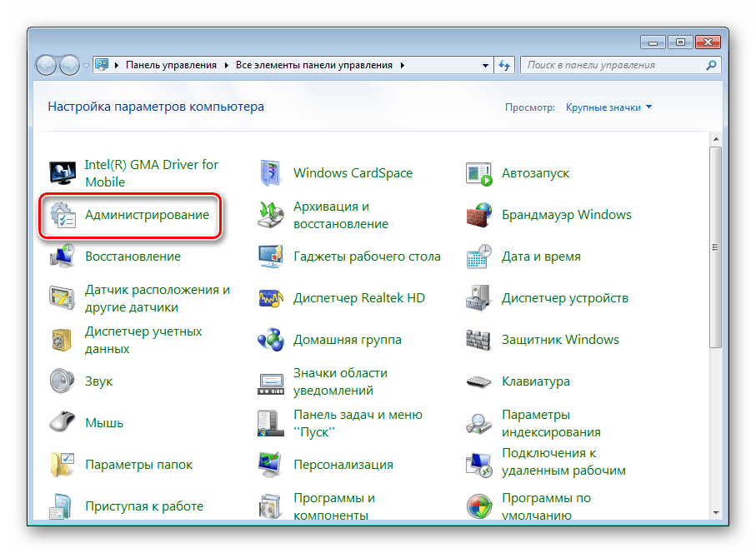Expand the address bar history dropdown arrow
Image resolution: width=756 pixels, height=553 pixels.
pyautogui.click(x=485, y=65)
